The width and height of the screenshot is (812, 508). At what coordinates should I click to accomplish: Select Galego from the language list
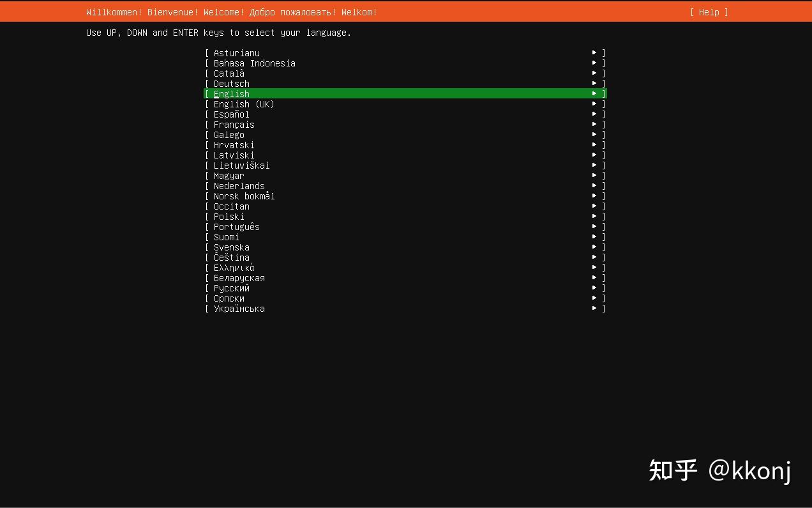click(x=229, y=134)
